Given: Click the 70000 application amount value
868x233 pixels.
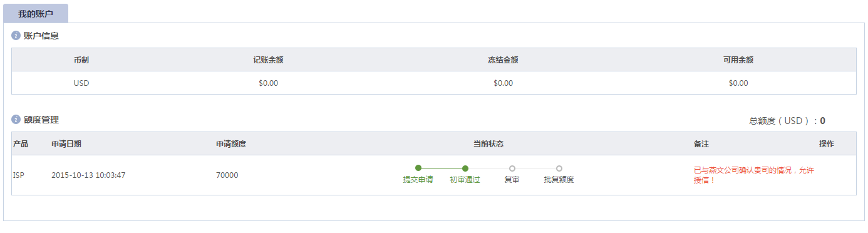Looking at the screenshot, I should pyautogui.click(x=227, y=175).
